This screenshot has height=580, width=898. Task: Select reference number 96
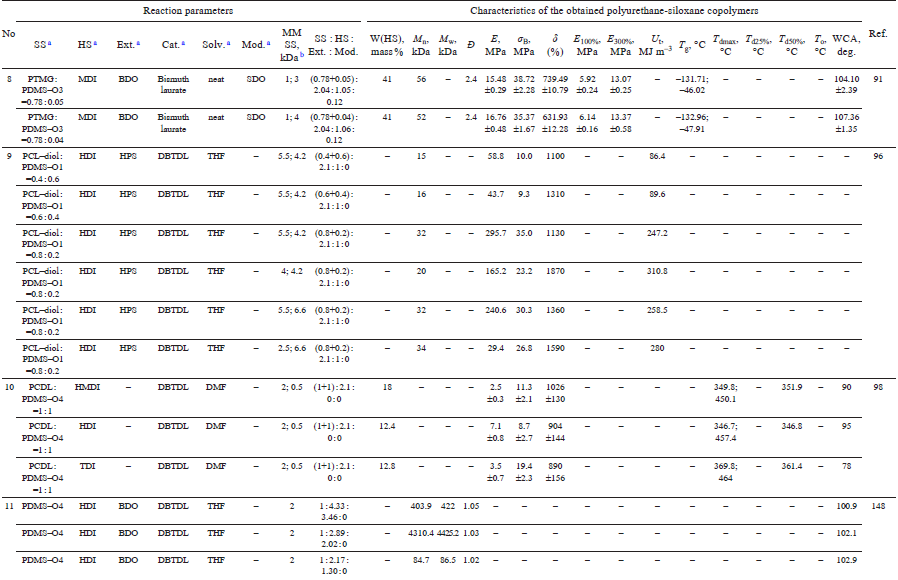[877, 156]
